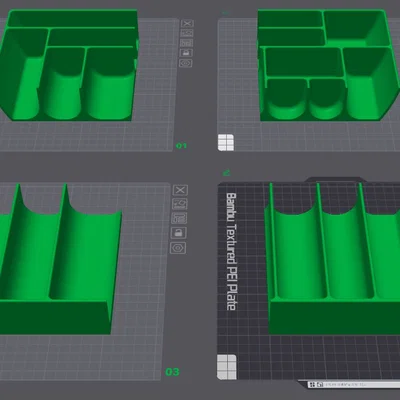The width and height of the screenshot is (400, 400).
Task: Auto-orient objects on plate 01
Action: [187, 33]
